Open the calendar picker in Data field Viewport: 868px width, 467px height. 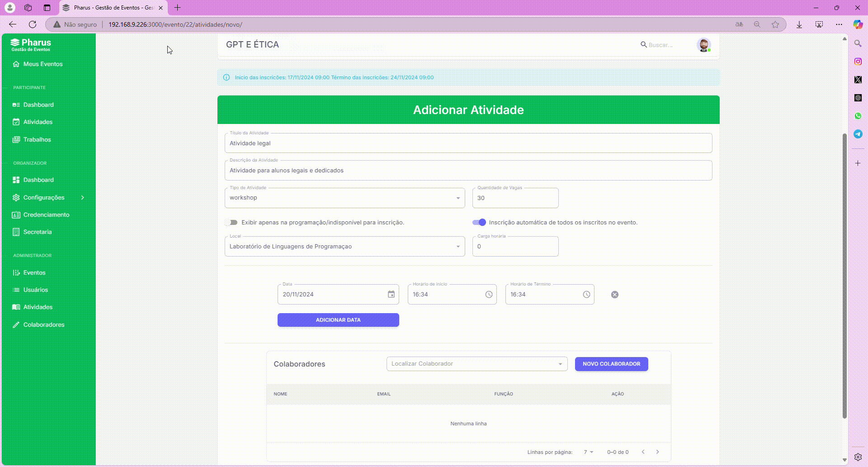pos(391,295)
